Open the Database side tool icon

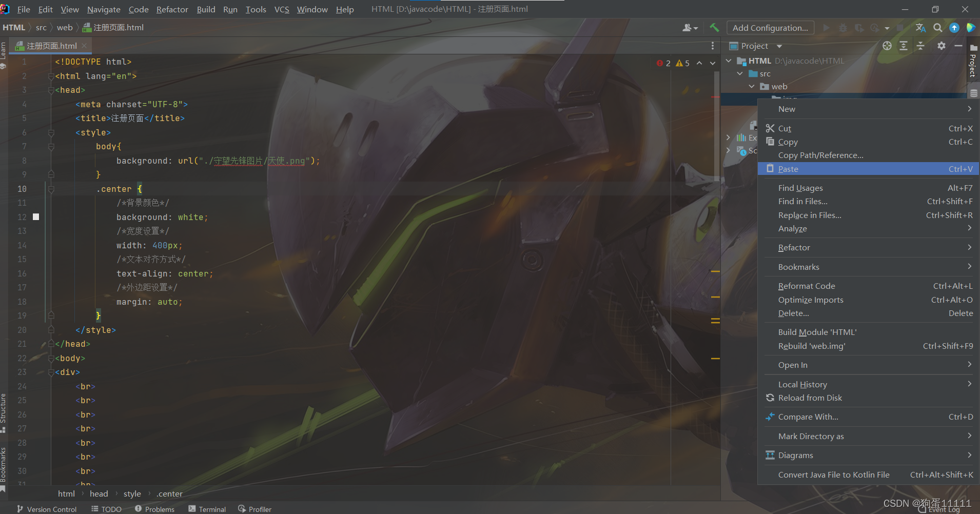[x=973, y=93]
